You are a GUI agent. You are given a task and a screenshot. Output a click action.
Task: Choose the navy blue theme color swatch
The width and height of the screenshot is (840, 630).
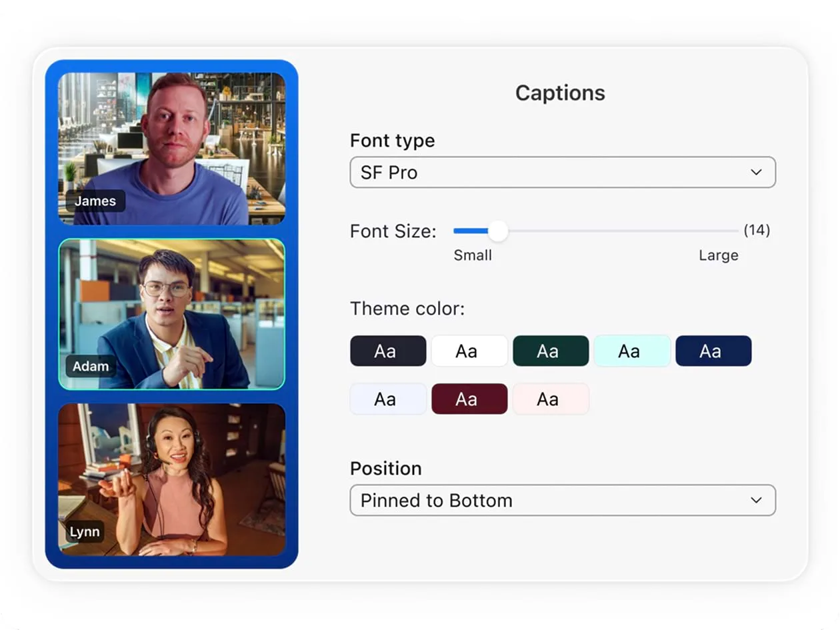(x=713, y=351)
